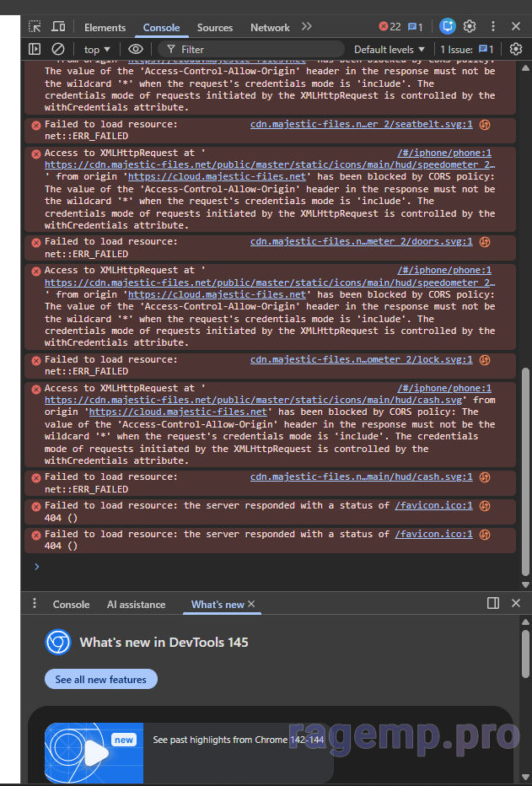Activate the inspect element picker icon
The height and width of the screenshot is (786, 532).
click(x=35, y=27)
